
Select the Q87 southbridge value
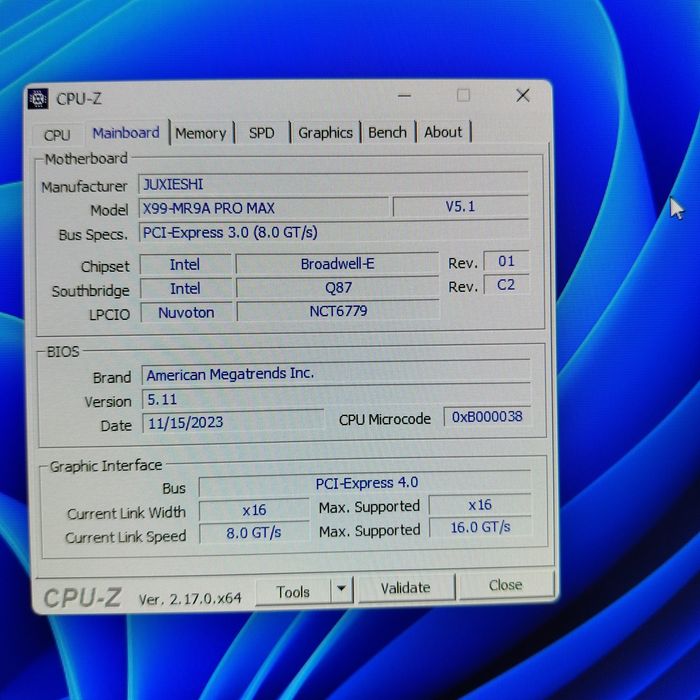point(338,288)
